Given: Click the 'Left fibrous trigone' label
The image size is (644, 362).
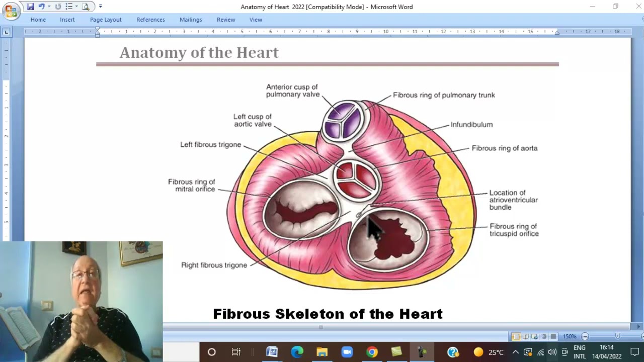Looking at the screenshot, I should (x=211, y=145).
